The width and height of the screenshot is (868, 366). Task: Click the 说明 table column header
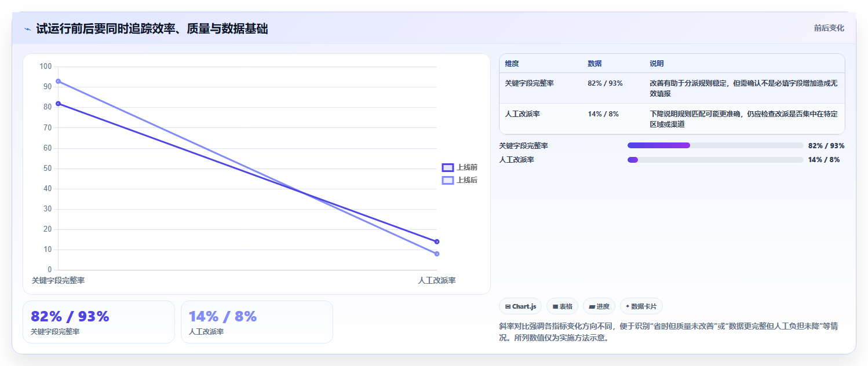657,64
